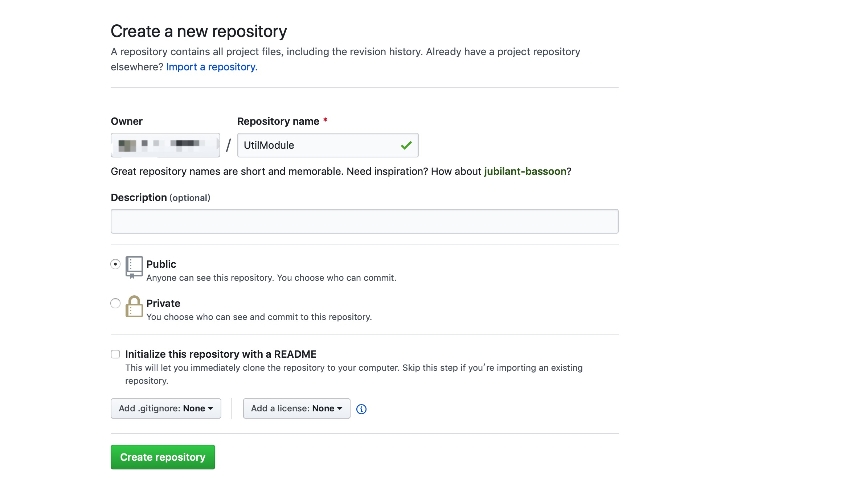The width and height of the screenshot is (868, 489).
Task: Open the Add .gitignore dropdown
Action: (166, 408)
